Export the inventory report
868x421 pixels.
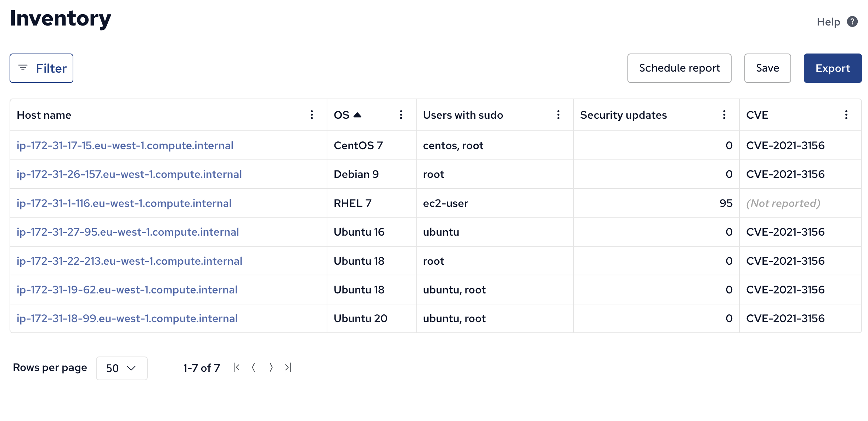(x=833, y=68)
